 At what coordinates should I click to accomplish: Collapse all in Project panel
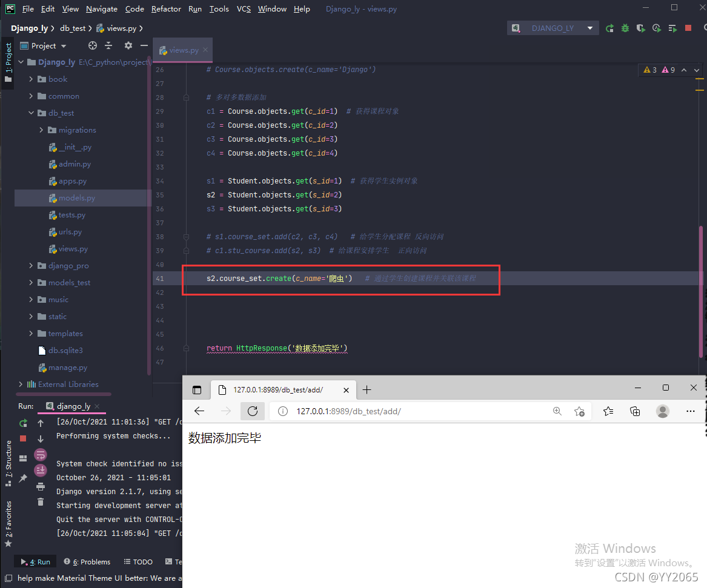click(x=108, y=45)
